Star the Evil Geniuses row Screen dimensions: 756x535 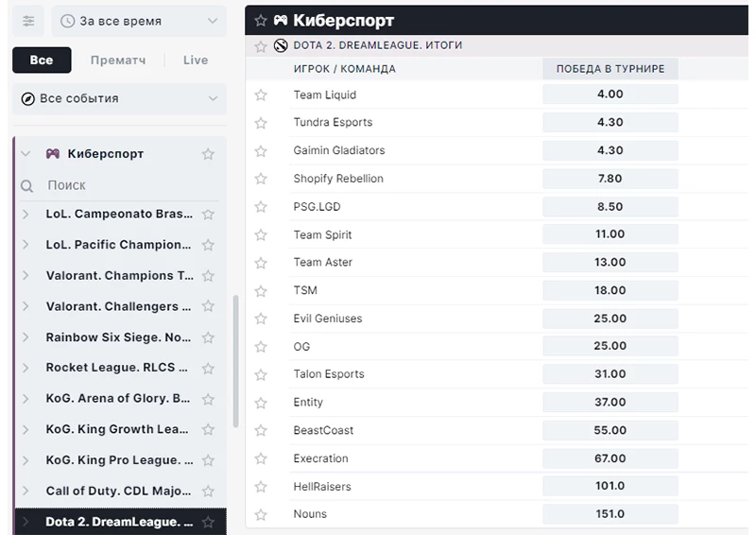pyautogui.click(x=261, y=319)
